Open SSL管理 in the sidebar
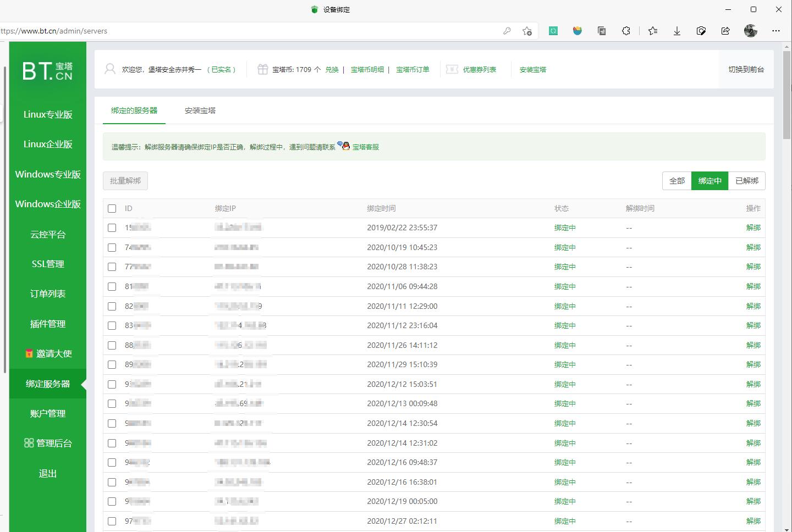The height and width of the screenshot is (532, 792). (48, 264)
